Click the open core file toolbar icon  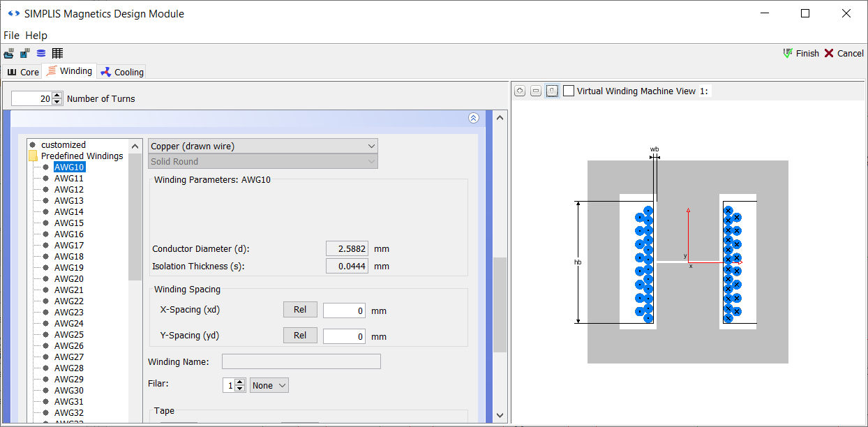point(8,54)
